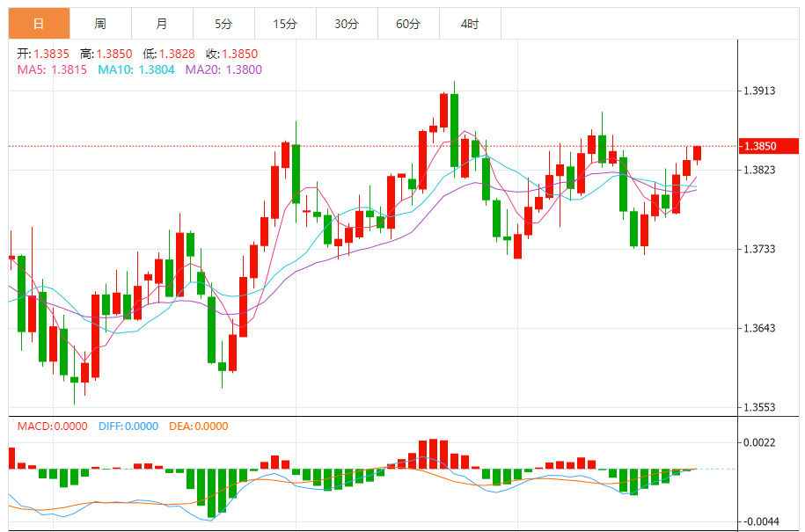Viewport: 805px width, 532px height.
Task: Click the 低:1.3828 low price value
Action: coord(169,54)
